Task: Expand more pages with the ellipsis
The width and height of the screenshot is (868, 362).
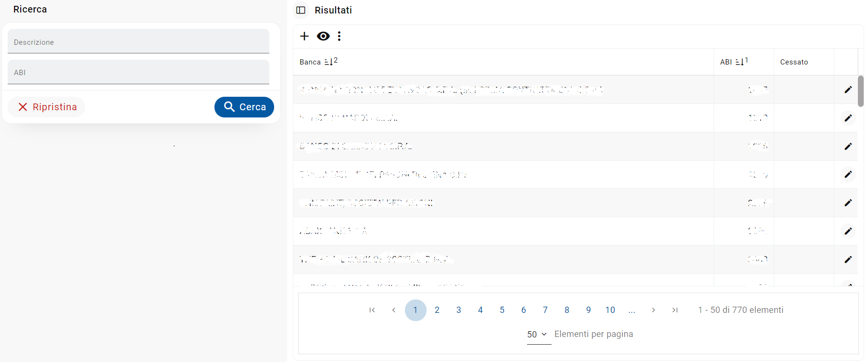Action: pos(632,310)
